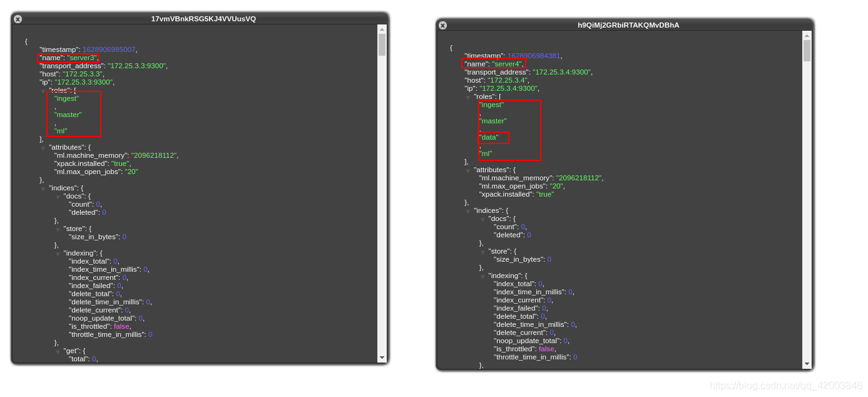
Task: Select timestamp value 1628906984381
Action: 534,56
